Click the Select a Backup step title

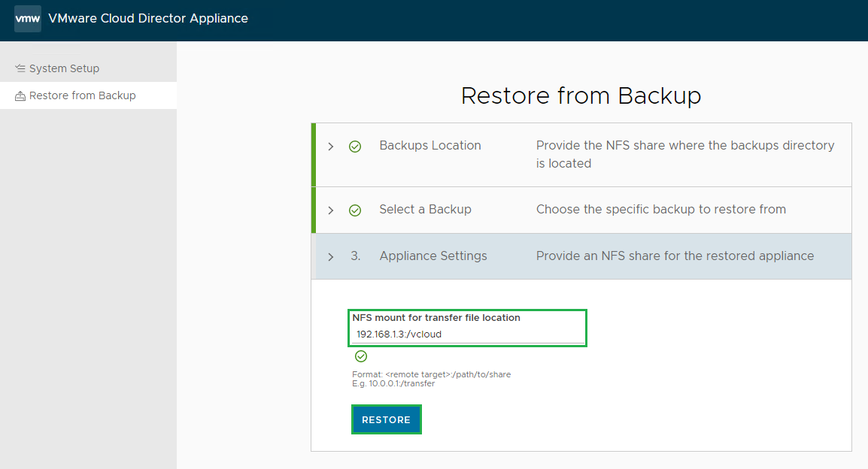tap(425, 210)
